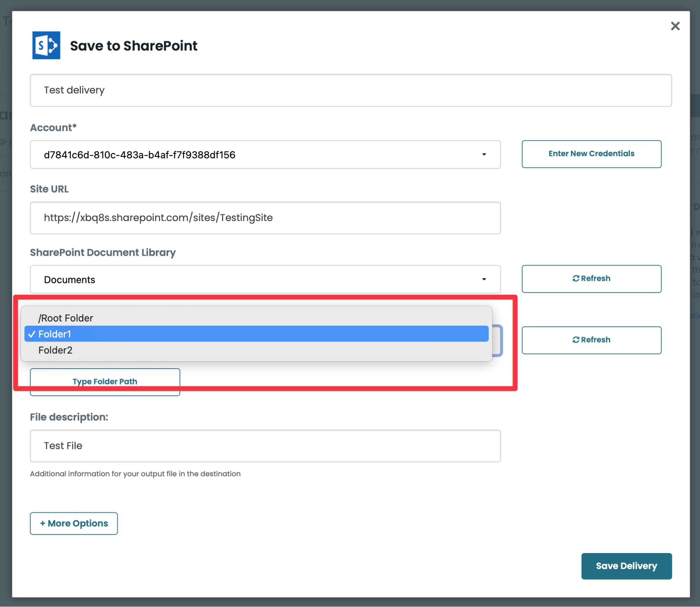Viewport: 700px width, 607px height.
Task: Click the refresh icon beside the folder dropdown
Action: tap(575, 340)
